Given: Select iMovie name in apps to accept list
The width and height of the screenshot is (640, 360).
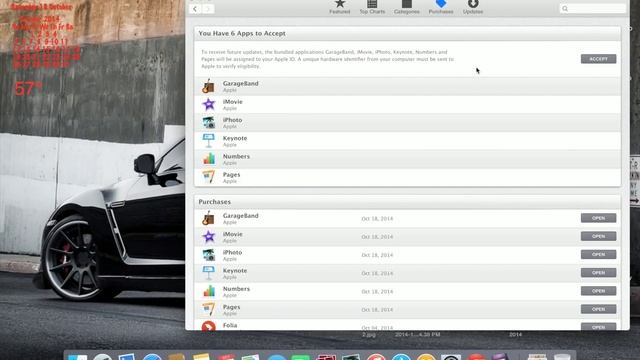Looking at the screenshot, I should click(x=233, y=102).
